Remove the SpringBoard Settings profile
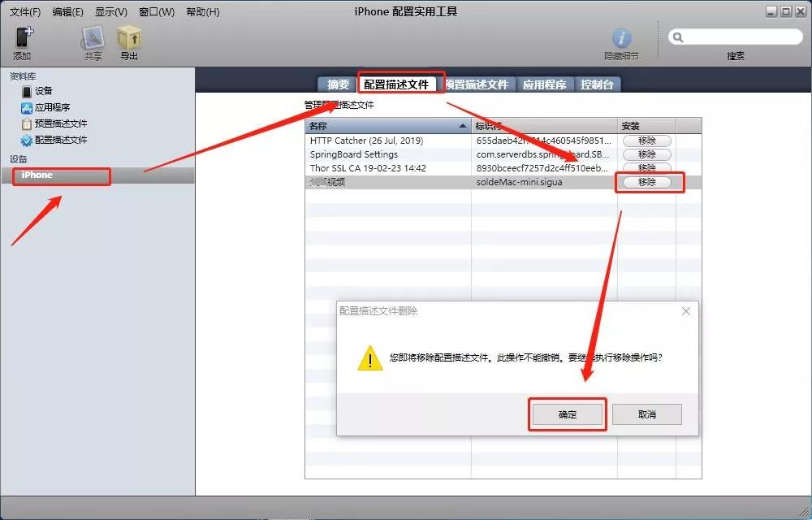The width and height of the screenshot is (812, 520). (647, 154)
